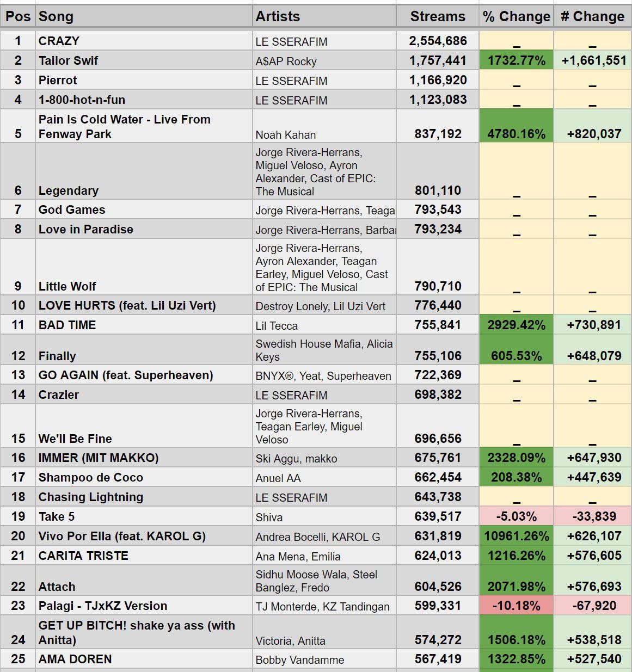Click the 2,554,686 streams value
This screenshot has height=672, width=632.
click(x=438, y=41)
